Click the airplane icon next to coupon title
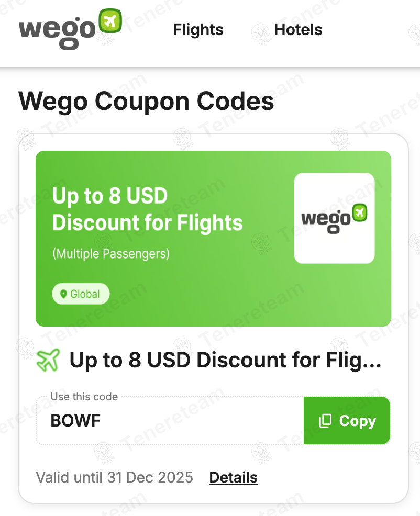The width and height of the screenshot is (420, 516). 49,360
